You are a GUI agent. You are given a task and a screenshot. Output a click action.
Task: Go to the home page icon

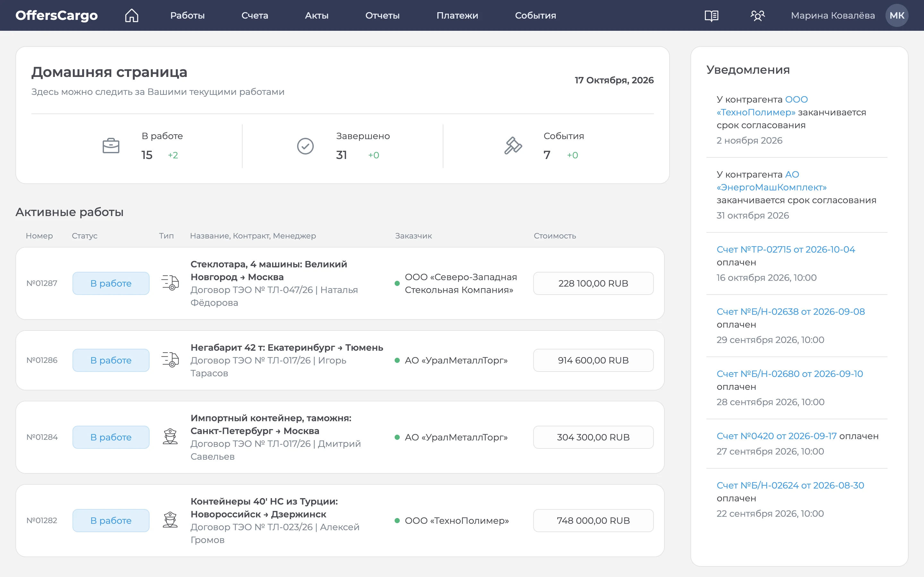(x=132, y=15)
